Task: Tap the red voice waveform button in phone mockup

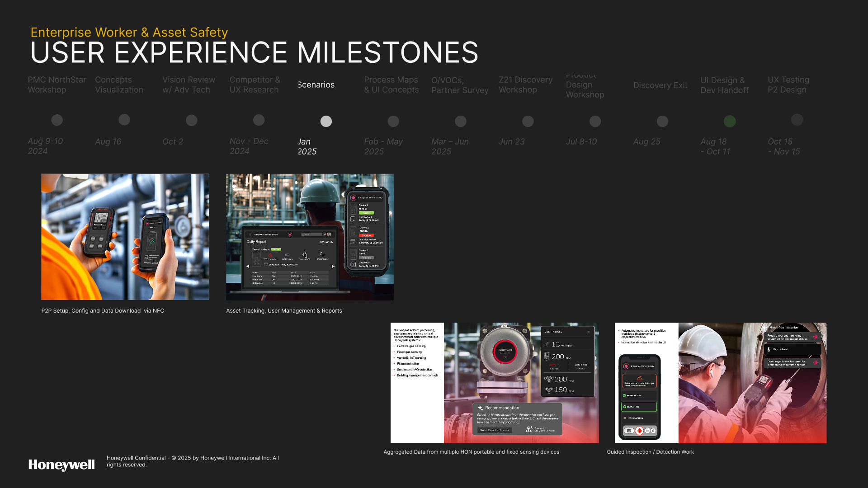Action: pos(639,431)
